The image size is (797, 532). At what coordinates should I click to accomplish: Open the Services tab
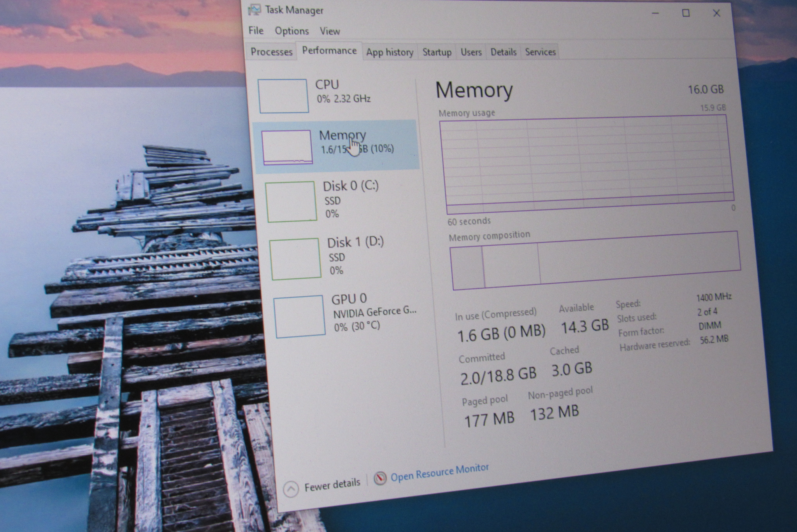540,52
